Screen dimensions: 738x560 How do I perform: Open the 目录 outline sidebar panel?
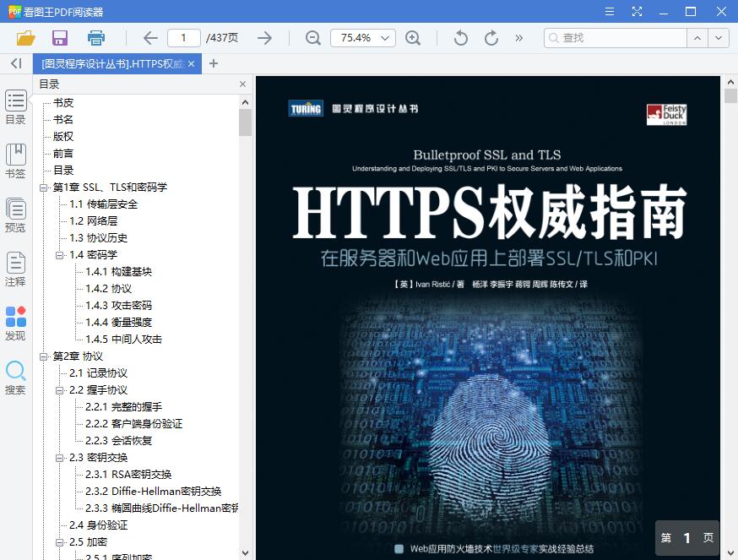15,107
